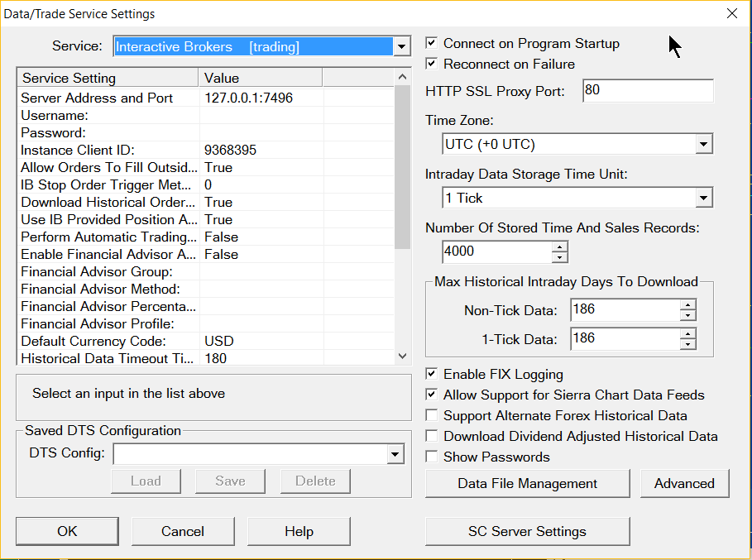Screen dimensions: 752x560
Task: Click the disabled Delete config button
Action: point(315,481)
